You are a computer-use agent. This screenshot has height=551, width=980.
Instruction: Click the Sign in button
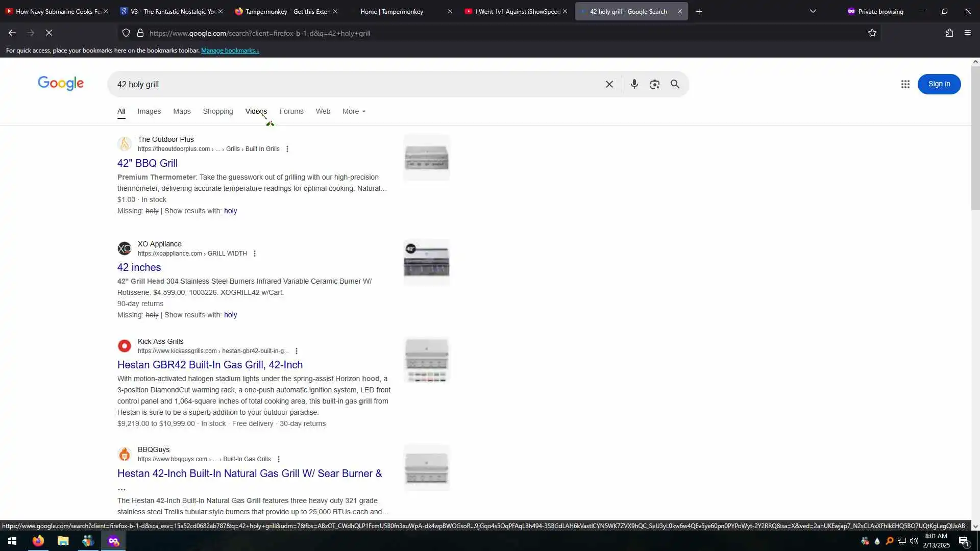[939, 84]
